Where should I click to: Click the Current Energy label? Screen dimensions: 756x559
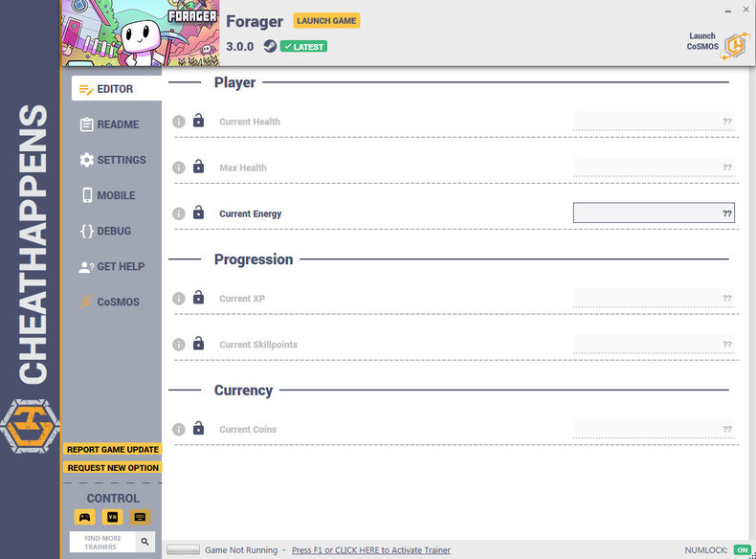tap(250, 213)
